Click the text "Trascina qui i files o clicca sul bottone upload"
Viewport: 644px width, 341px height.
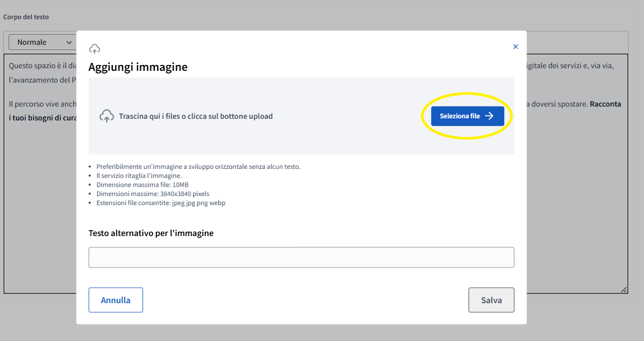coord(196,116)
